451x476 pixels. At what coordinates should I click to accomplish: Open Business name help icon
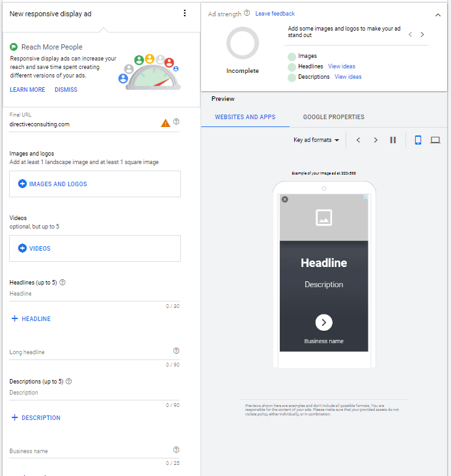(176, 449)
